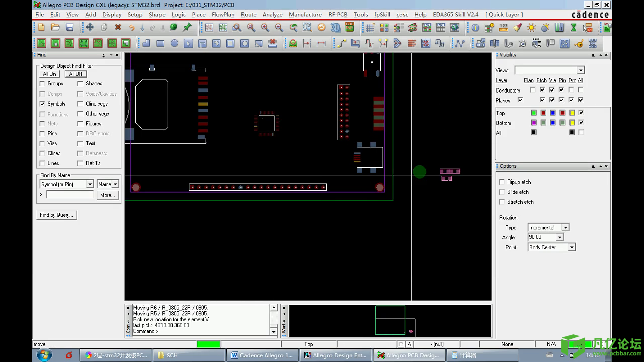Click the world view thumbnail window
Screen dimensions: 644x362
[x=390, y=321]
